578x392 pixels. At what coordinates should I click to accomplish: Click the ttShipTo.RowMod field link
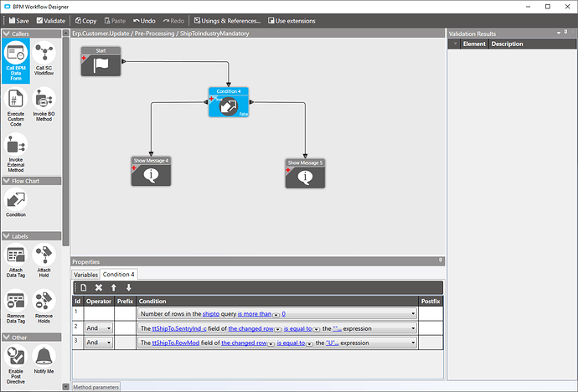pyautogui.click(x=176, y=343)
